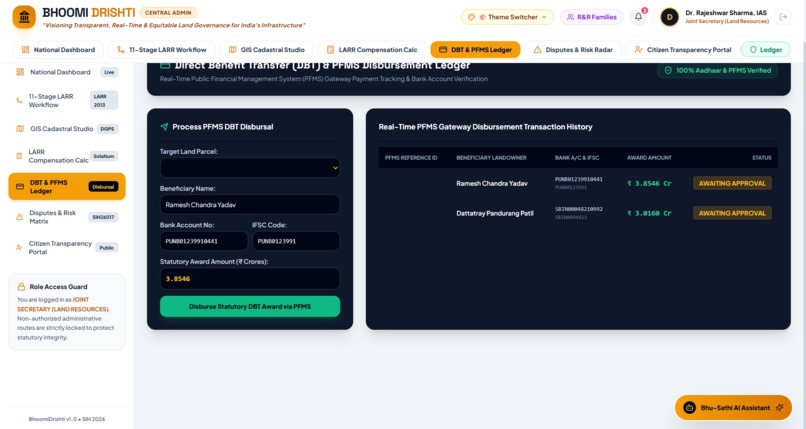Click 'AWARD AMOUNT' column header
The width and height of the screenshot is (806, 429).
(x=649, y=158)
